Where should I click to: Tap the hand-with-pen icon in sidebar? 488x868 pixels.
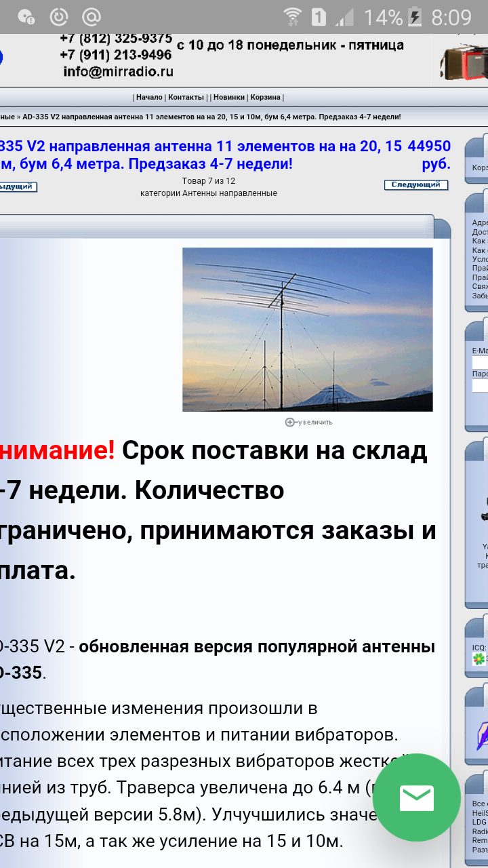click(x=483, y=734)
